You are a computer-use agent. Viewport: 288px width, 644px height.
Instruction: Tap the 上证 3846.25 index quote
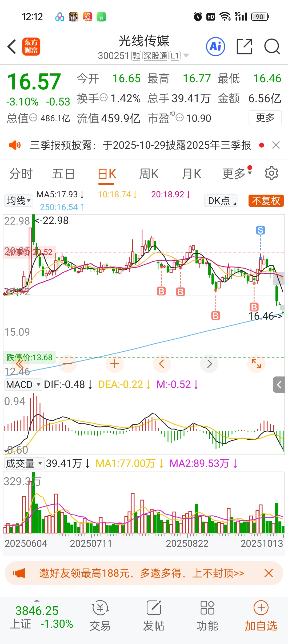tap(41, 617)
